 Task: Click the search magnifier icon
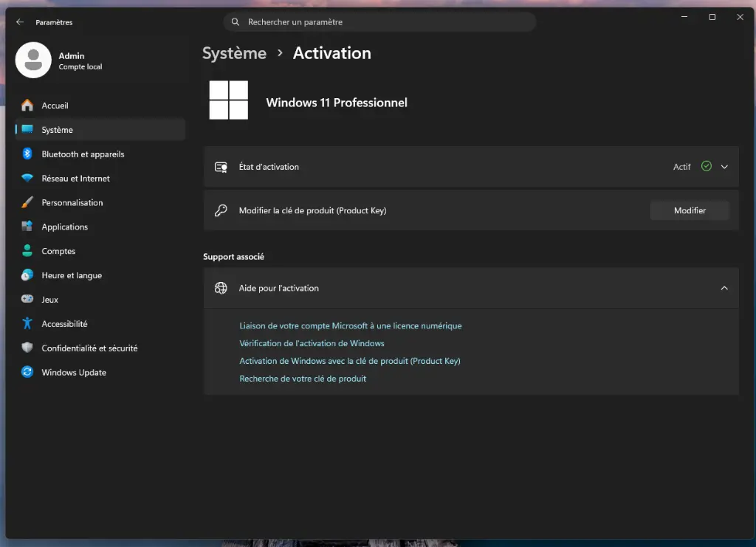coord(236,21)
